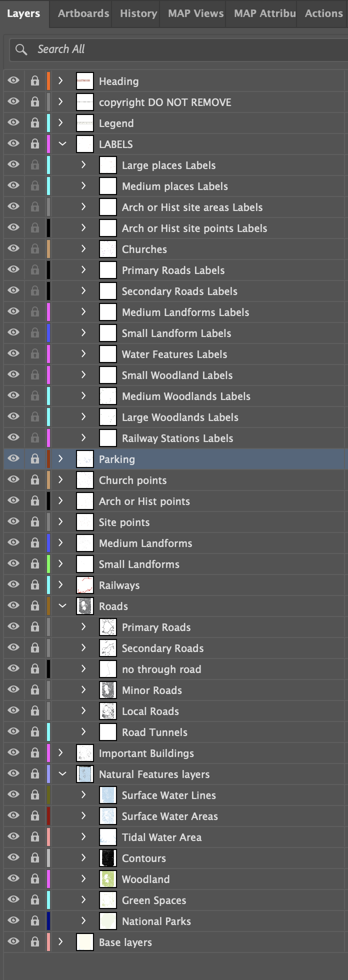Viewport: 348px width, 980px height.
Task: Toggle the lock on National Parks sublayer
Action: tap(35, 921)
